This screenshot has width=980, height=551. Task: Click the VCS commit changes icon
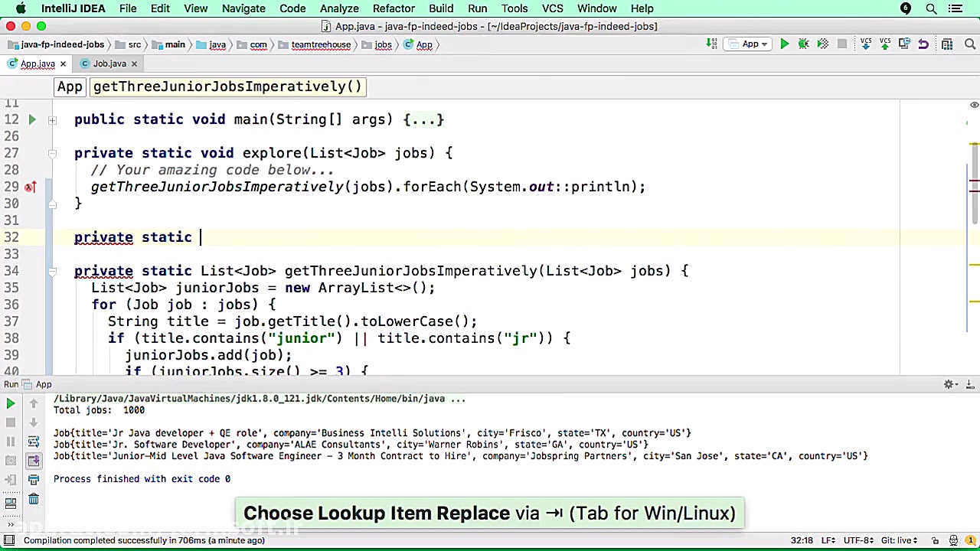coord(885,44)
